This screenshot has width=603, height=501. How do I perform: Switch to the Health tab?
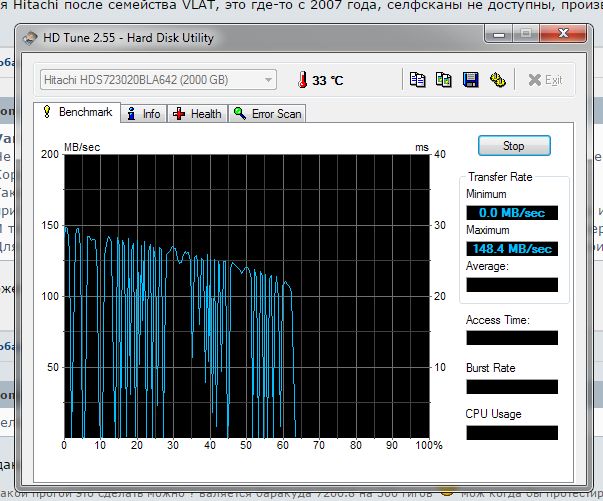[x=197, y=114]
